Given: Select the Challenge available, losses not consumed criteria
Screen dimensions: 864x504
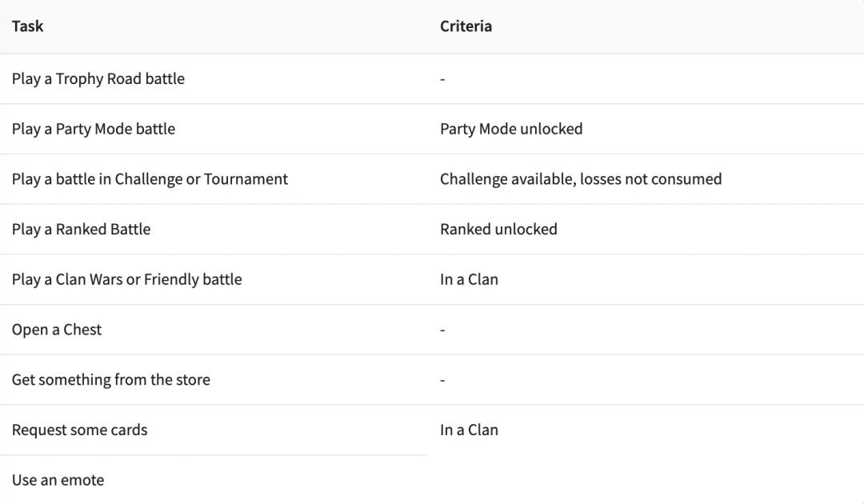Looking at the screenshot, I should pyautogui.click(x=581, y=179).
